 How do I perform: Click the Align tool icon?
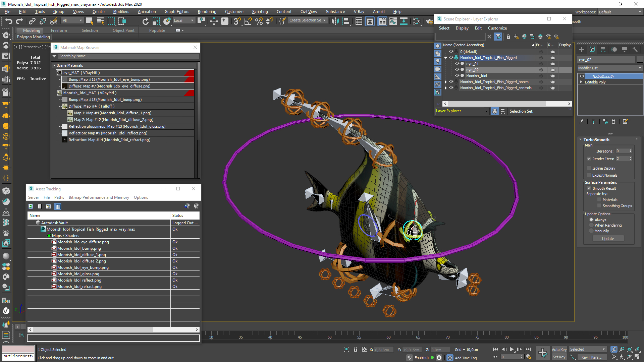[345, 21]
